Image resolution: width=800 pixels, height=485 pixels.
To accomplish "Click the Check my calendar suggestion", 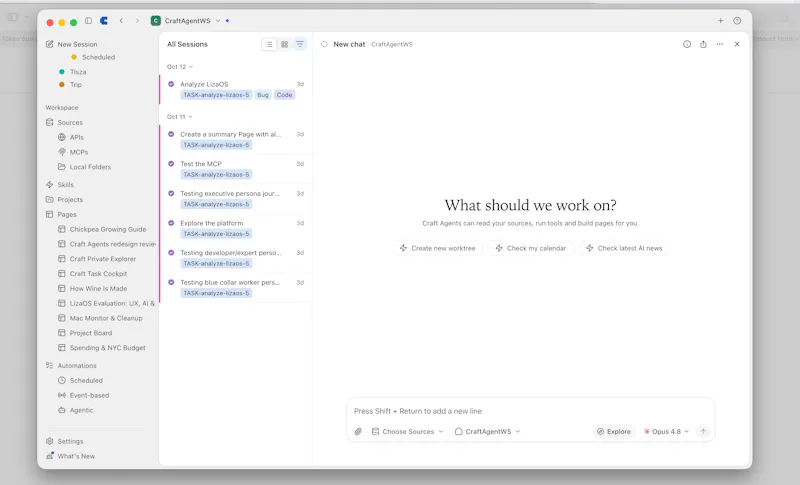I will (531, 248).
